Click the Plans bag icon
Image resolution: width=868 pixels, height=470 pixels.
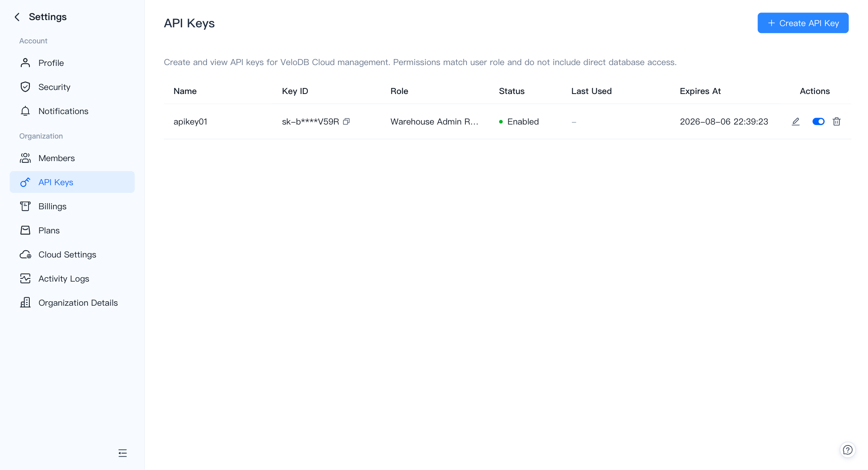[25, 231]
